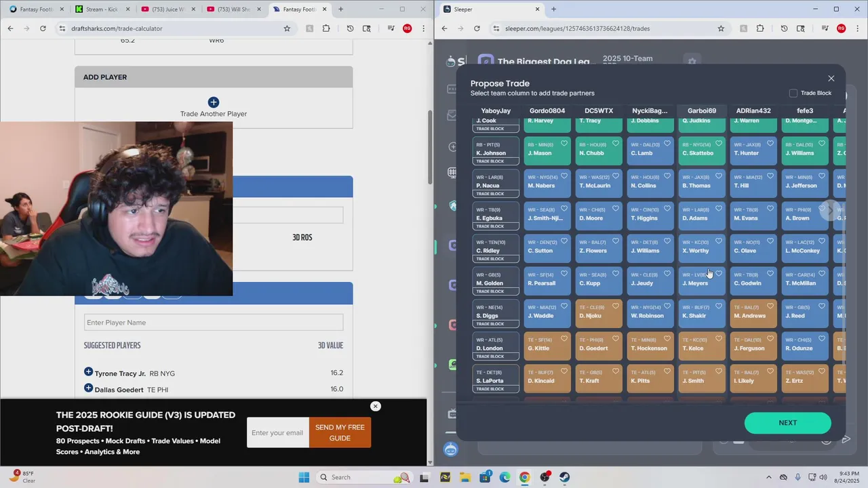Select Gordo0804 team column header

[x=547, y=110]
